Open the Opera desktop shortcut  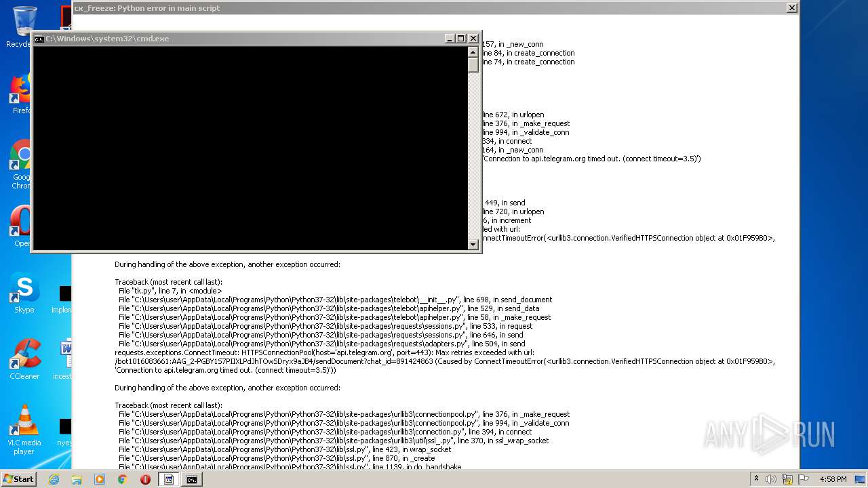click(20, 225)
